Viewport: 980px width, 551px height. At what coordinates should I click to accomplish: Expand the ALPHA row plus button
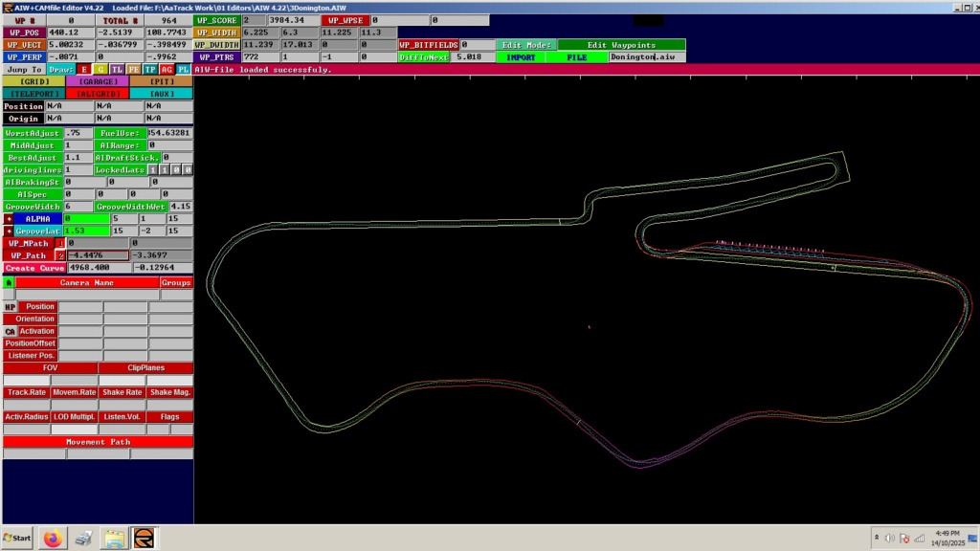click(x=9, y=219)
